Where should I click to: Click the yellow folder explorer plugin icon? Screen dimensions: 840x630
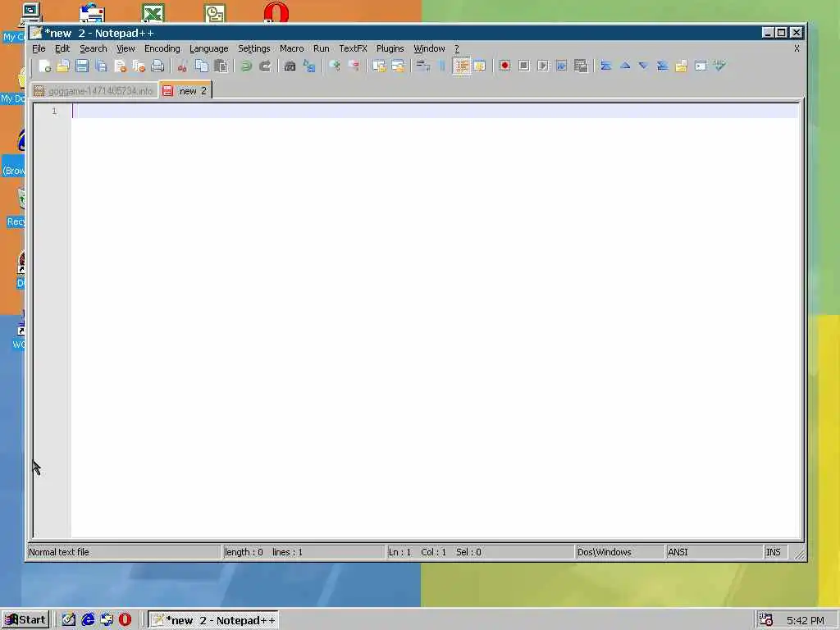(x=681, y=66)
